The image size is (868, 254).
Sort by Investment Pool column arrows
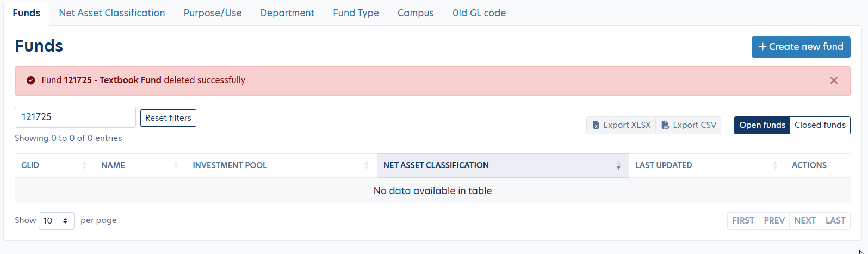367,165
